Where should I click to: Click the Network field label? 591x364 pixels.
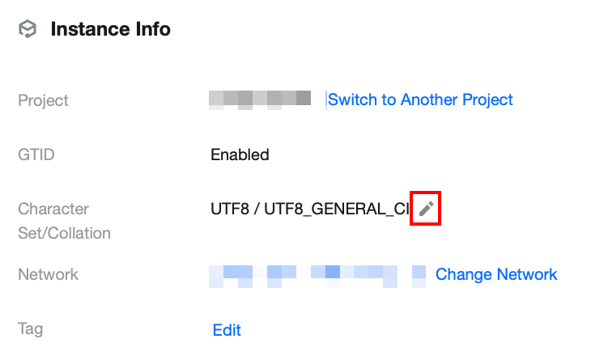click(x=48, y=274)
